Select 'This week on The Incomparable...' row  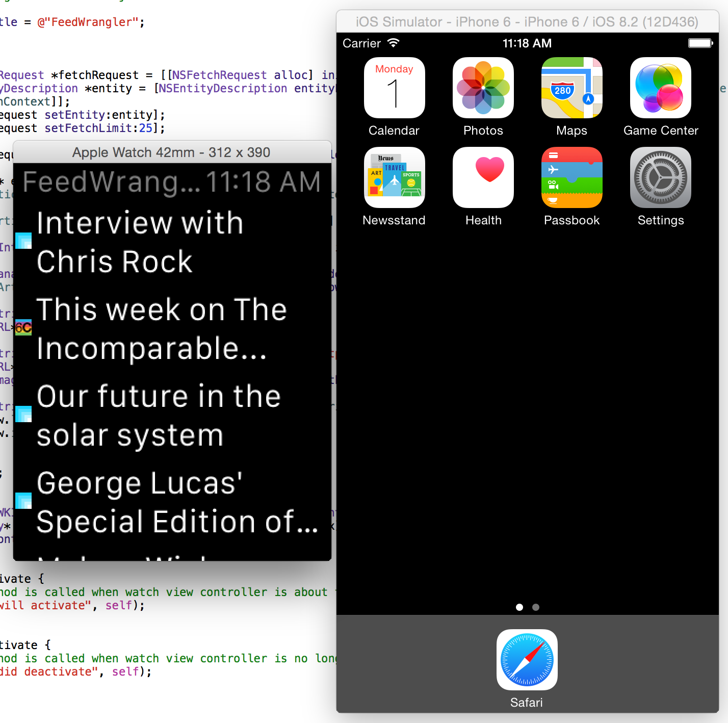pyautogui.click(x=172, y=329)
